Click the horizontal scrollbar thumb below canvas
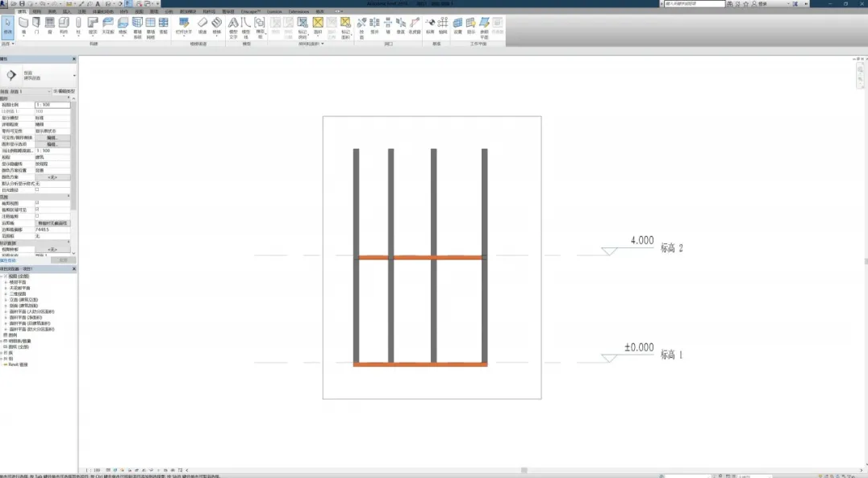The height and width of the screenshot is (478, 868). 524,470
